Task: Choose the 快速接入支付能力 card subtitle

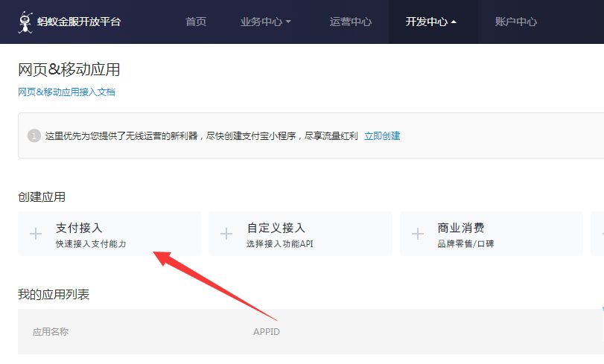Action: 91,244
